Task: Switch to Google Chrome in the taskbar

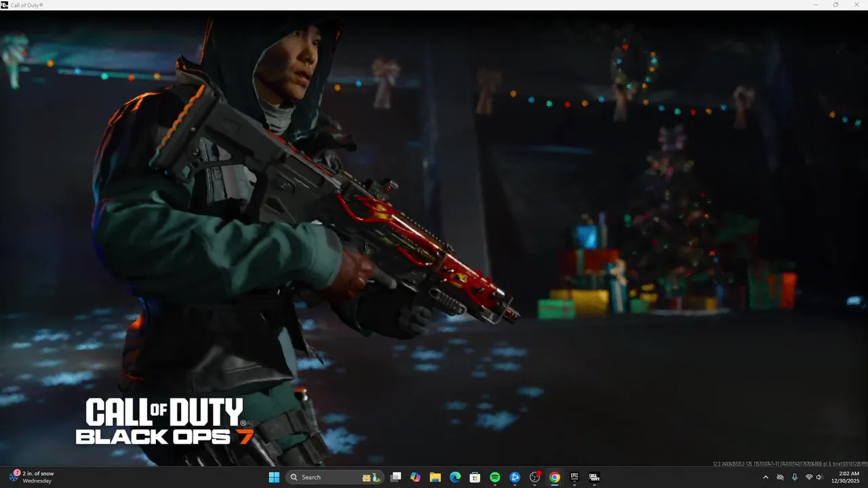Action: (x=555, y=477)
